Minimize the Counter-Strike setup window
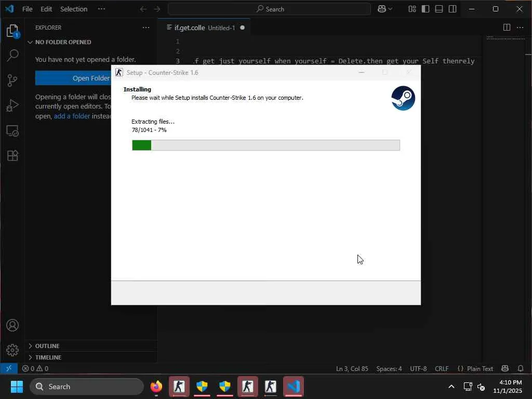The width and height of the screenshot is (532, 399). coord(362,72)
